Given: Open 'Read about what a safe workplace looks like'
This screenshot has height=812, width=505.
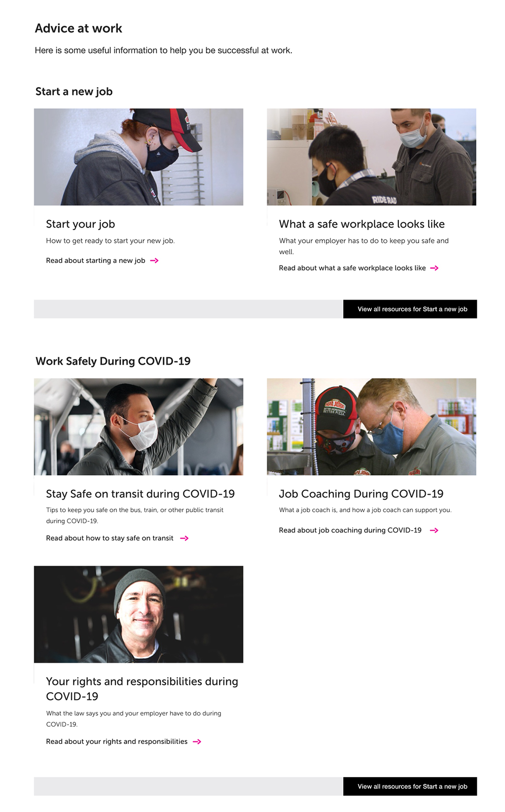Looking at the screenshot, I should 352,268.
